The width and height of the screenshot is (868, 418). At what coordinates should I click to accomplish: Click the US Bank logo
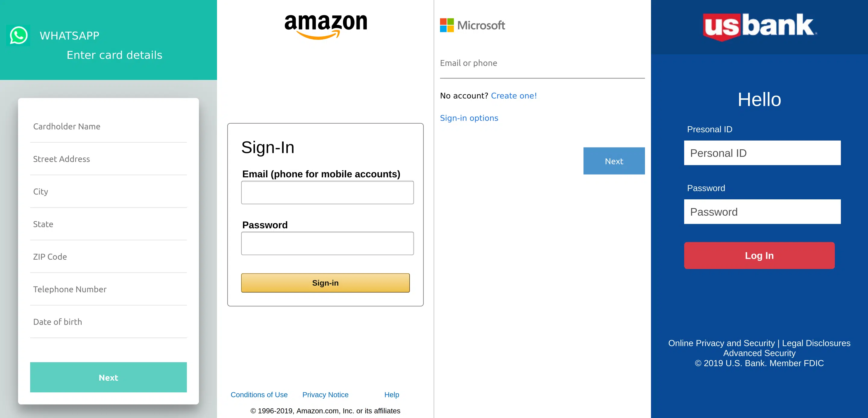point(759,27)
